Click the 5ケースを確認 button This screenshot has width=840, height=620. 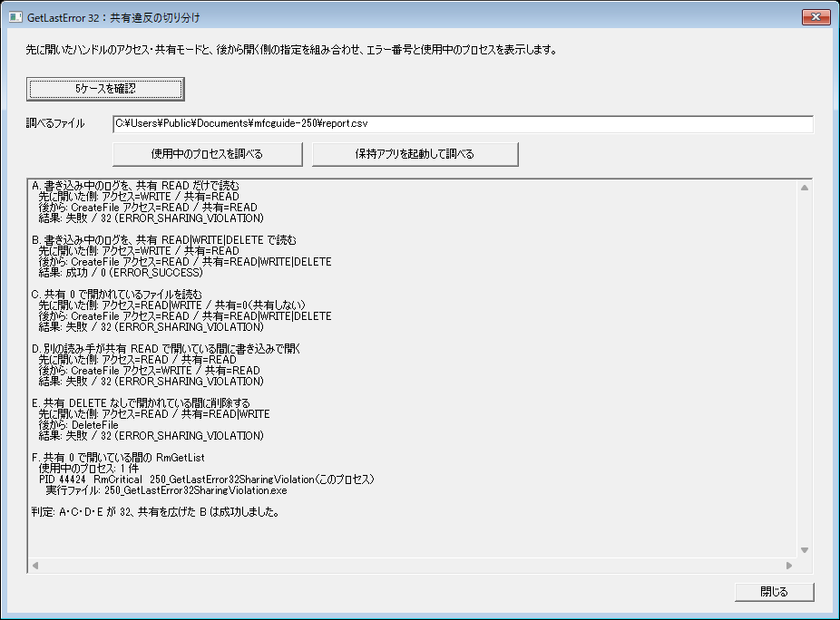coord(105,89)
